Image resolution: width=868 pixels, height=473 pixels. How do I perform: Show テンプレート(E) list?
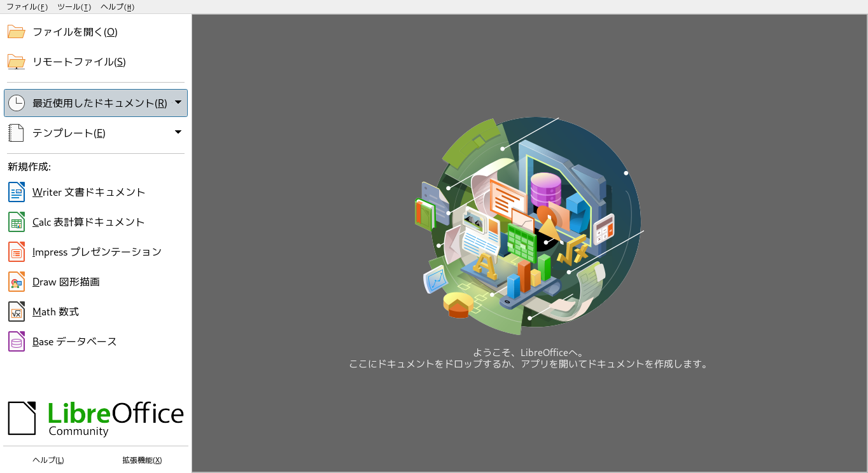95,133
